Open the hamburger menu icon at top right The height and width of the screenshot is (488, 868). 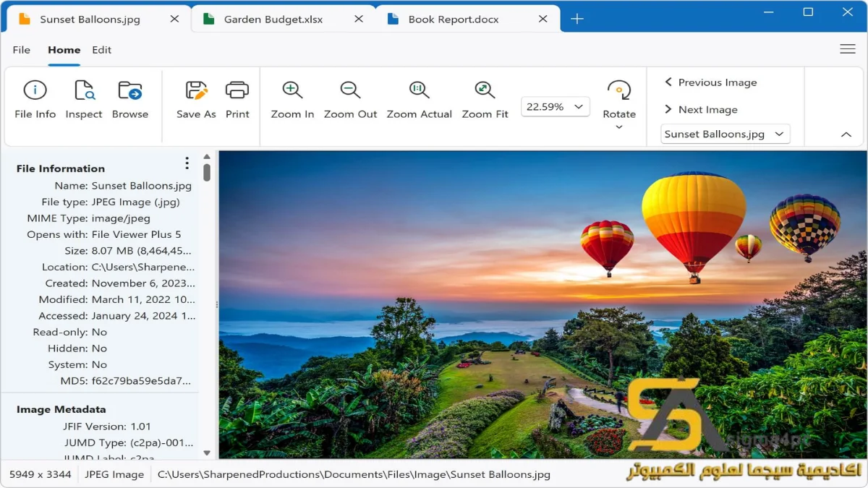(848, 49)
